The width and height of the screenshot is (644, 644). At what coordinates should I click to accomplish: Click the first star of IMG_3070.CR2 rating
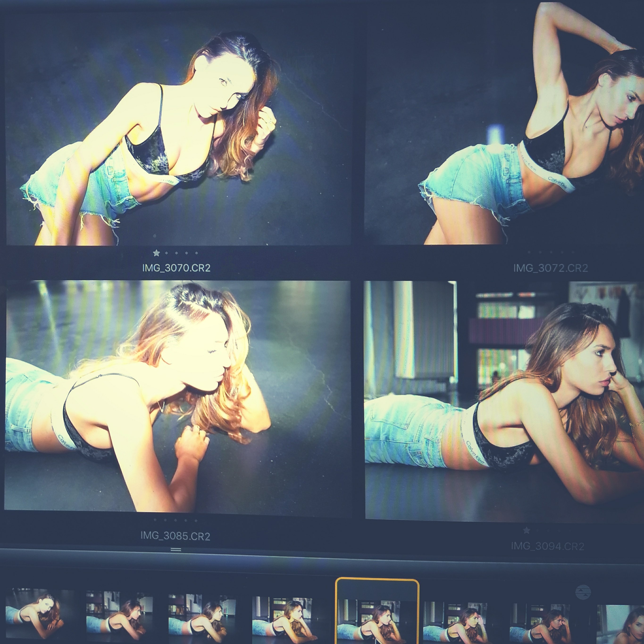coord(156,253)
